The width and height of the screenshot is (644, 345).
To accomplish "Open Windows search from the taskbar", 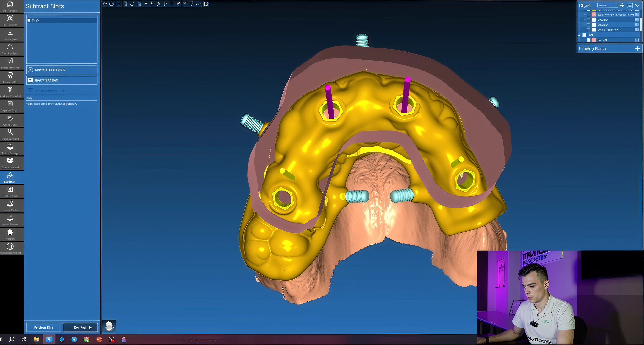I will (x=11, y=339).
